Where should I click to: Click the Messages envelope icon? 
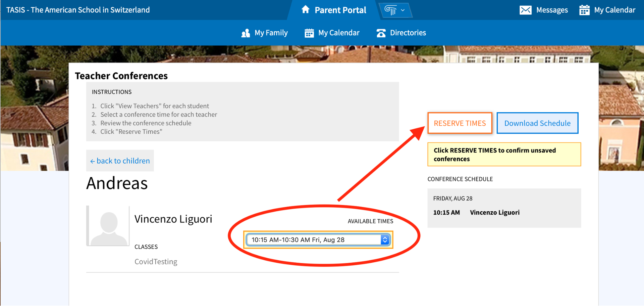[525, 10]
